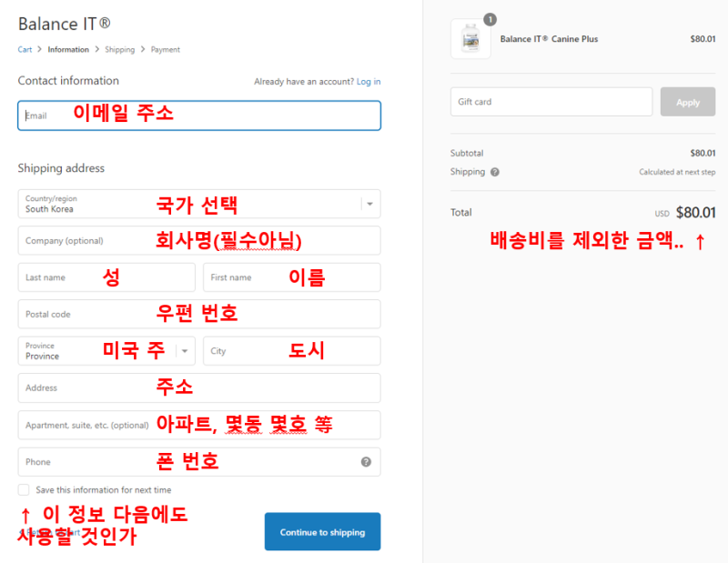Enable 'Save this information for next time'
This screenshot has height=563, width=728.
(23, 489)
